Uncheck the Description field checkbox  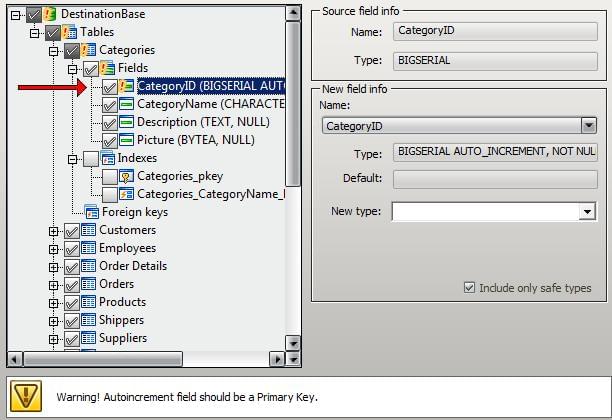pyautogui.click(x=110, y=123)
